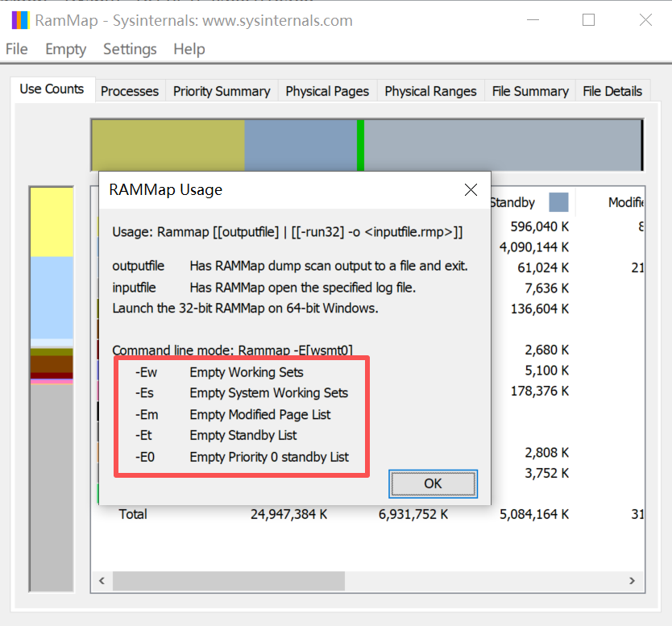The width and height of the screenshot is (672, 626).
Task: Click the 596,040 K standby value
Action: click(x=540, y=226)
